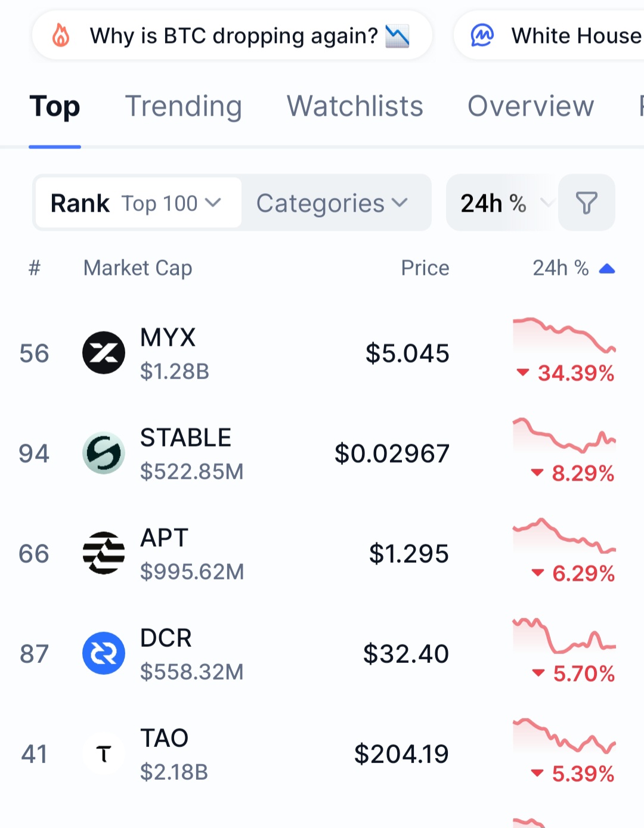The height and width of the screenshot is (828, 644).
Task: Tap the flame icon in trending chip
Action: 61,36
